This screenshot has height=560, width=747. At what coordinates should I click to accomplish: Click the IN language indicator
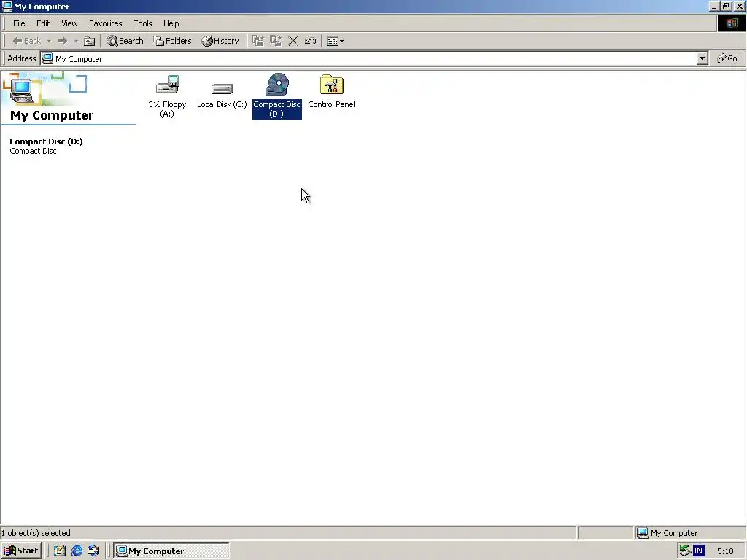tap(698, 551)
